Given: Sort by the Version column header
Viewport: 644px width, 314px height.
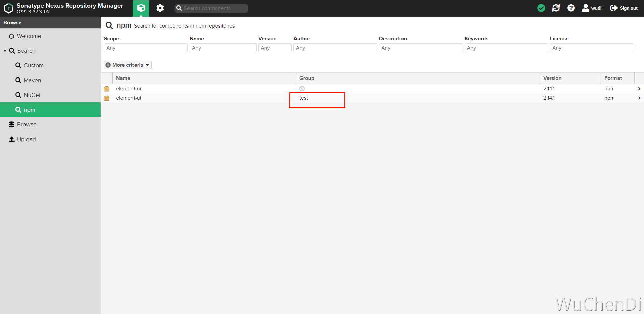Looking at the screenshot, I should [570, 78].
